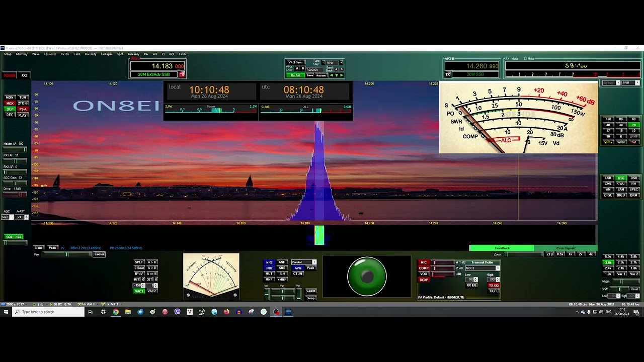Open the Windows Start menu
The width and height of the screenshot is (644, 362).
(x=6, y=312)
